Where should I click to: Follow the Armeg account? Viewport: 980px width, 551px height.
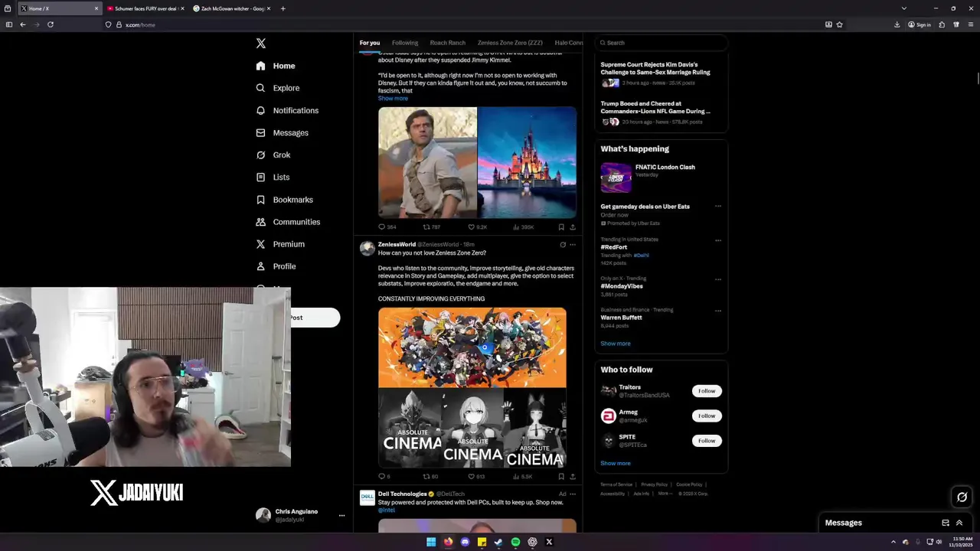click(707, 416)
